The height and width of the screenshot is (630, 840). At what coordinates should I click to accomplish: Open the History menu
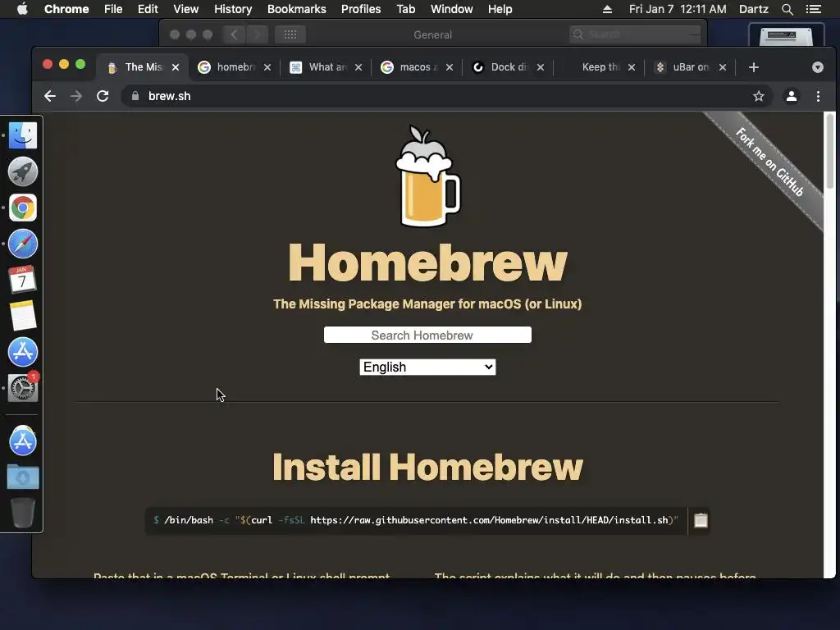pyautogui.click(x=233, y=9)
